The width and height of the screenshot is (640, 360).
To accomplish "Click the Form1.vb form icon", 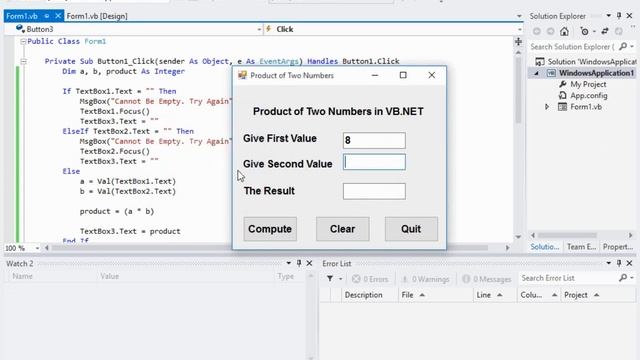I will (562, 107).
